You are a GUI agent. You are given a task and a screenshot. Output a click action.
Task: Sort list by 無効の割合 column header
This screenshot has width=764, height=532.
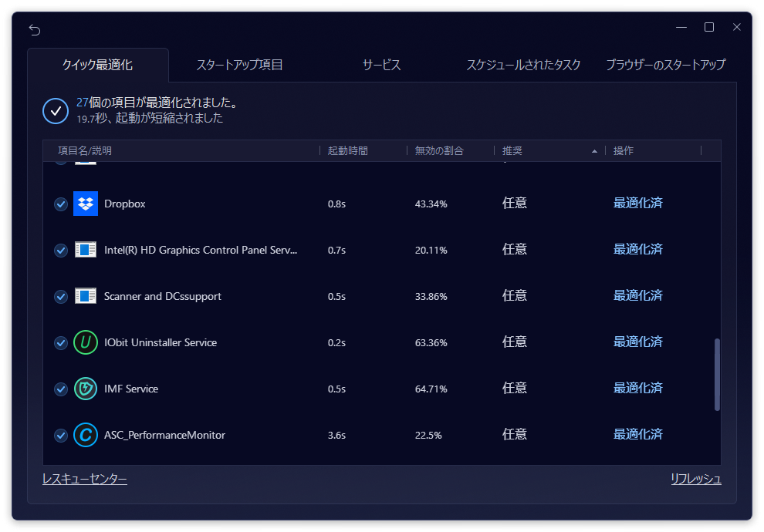pyautogui.click(x=439, y=151)
